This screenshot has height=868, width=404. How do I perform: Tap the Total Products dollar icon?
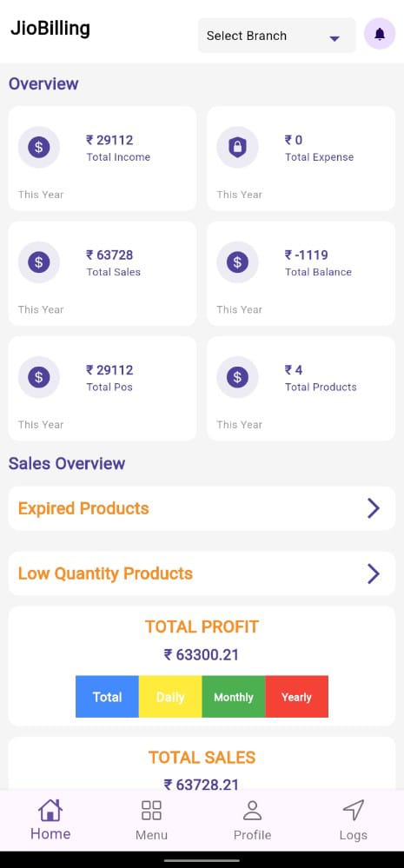237,378
